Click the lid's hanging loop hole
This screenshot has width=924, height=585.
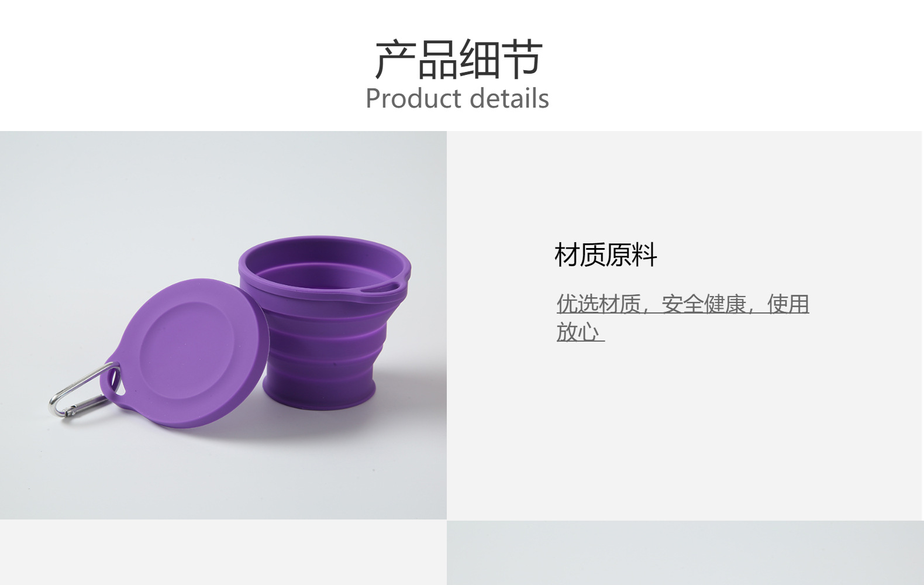(x=113, y=383)
